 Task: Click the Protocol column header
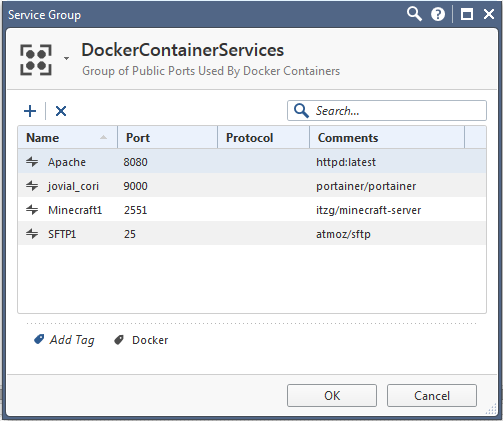pos(263,137)
